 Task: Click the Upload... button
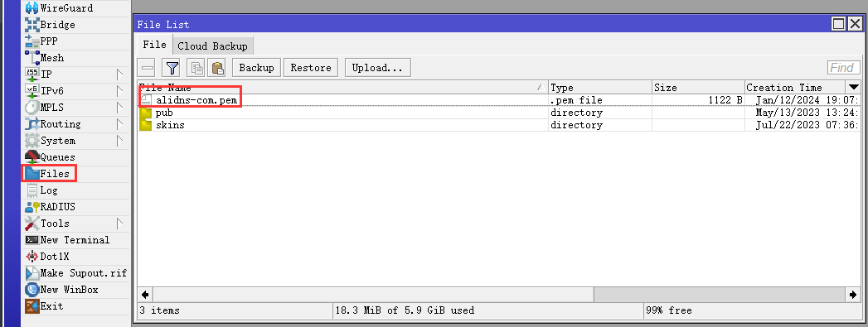click(377, 68)
